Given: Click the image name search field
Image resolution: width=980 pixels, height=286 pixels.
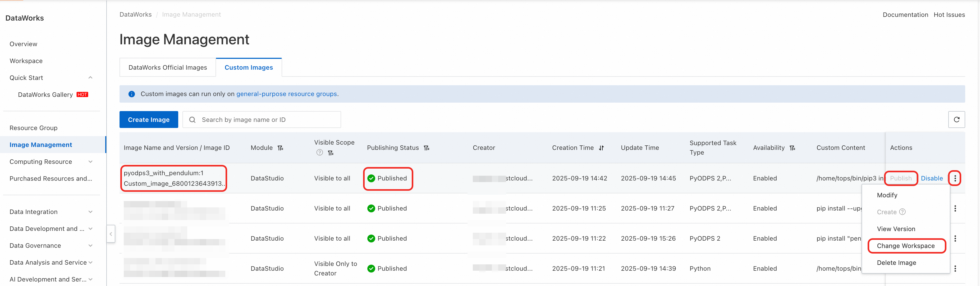Looking at the screenshot, I should [x=266, y=120].
